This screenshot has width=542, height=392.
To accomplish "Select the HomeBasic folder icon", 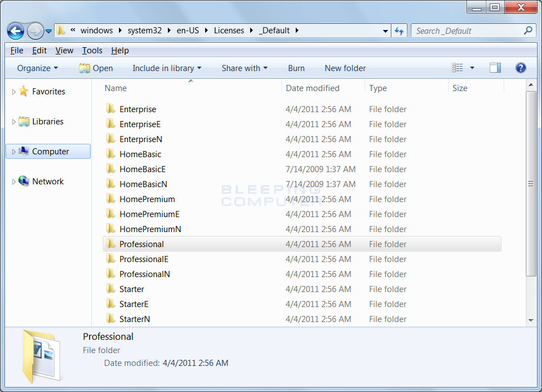I will tap(111, 153).
